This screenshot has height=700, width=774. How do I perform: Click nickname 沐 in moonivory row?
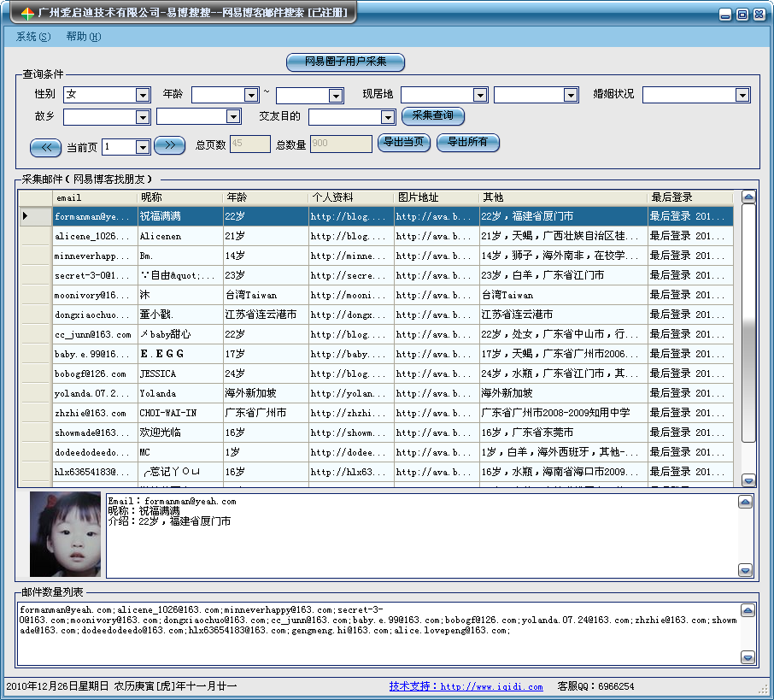pos(180,295)
